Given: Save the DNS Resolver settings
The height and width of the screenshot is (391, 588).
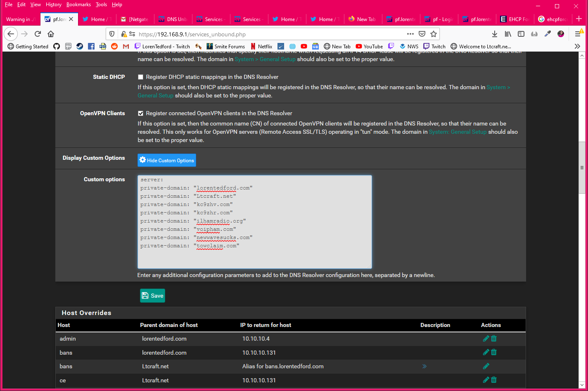Looking at the screenshot, I should (x=152, y=296).
